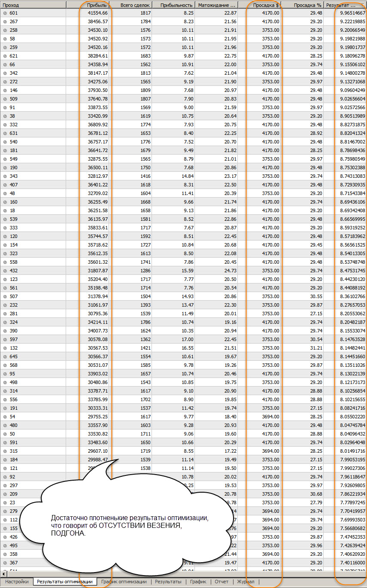Select the row icon for pass 591
The width and height of the screenshot is (367, 588).
(x=5, y=442)
